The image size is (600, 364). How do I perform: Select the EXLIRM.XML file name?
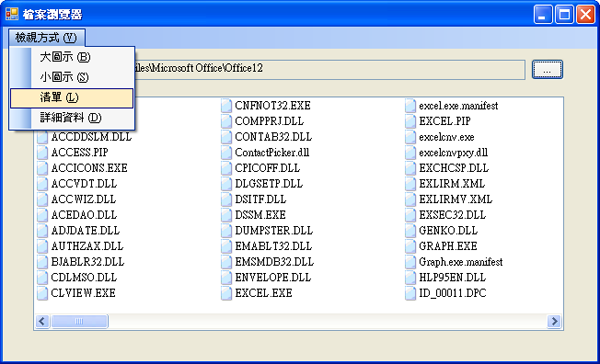452,184
